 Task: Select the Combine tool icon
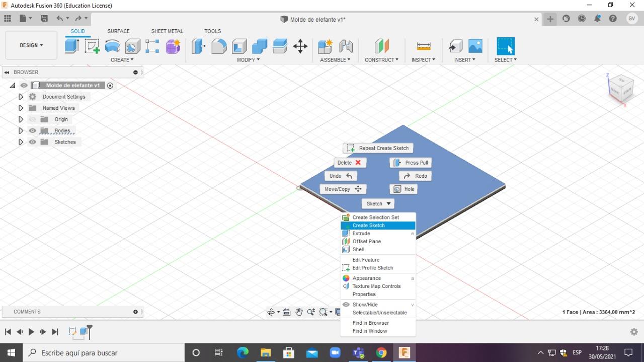click(260, 46)
